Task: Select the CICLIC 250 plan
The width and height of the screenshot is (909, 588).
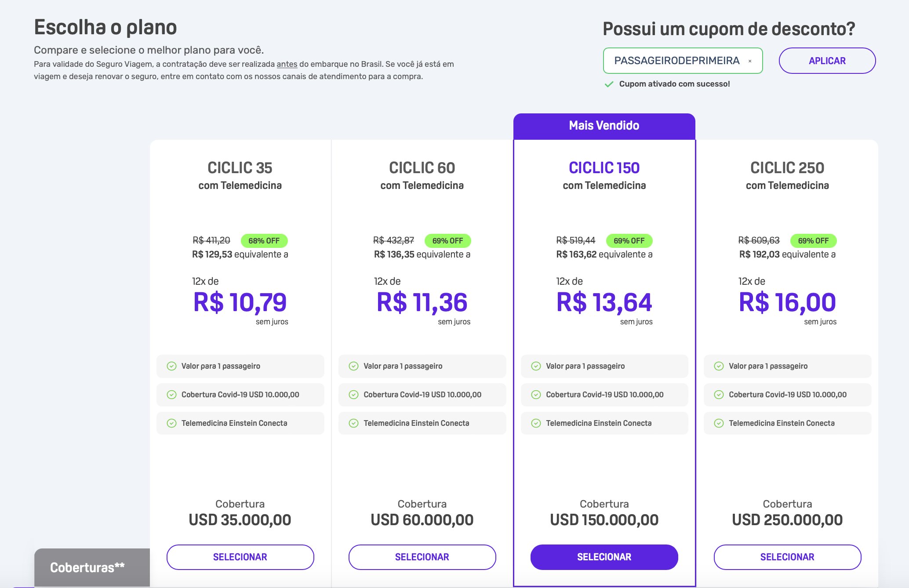Action: coord(787,557)
